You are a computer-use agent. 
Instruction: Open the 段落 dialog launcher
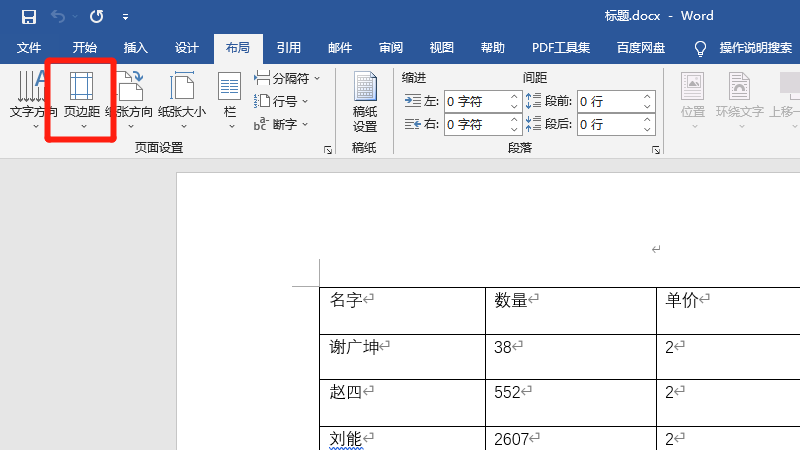point(656,150)
